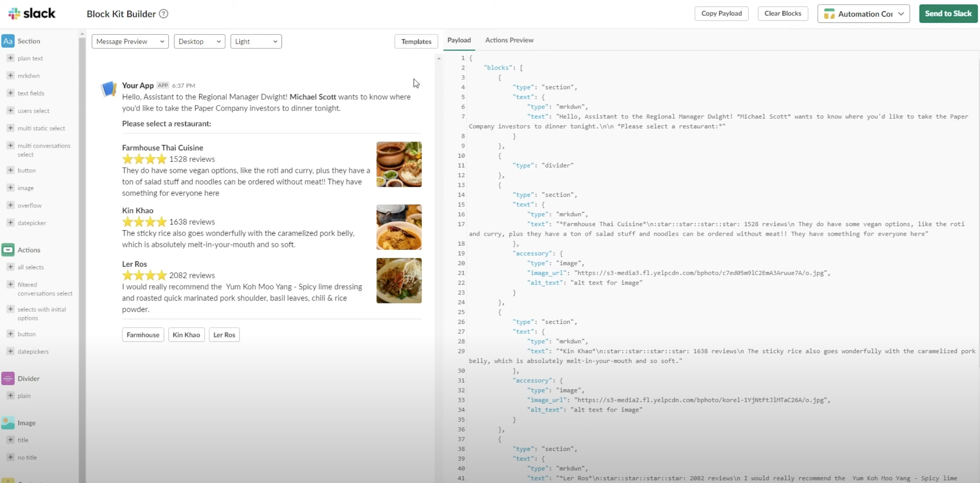The height and width of the screenshot is (483, 980).
Task: Click the green Actions category icon
Action: tap(8, 250)
